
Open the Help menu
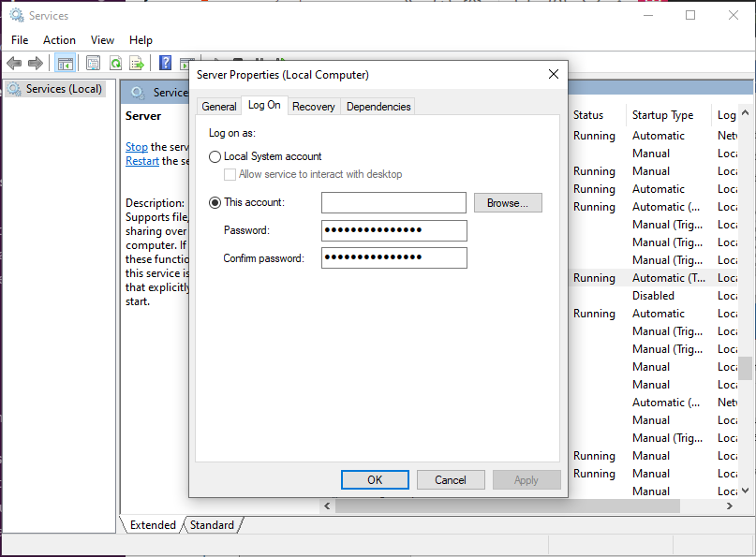141,40
